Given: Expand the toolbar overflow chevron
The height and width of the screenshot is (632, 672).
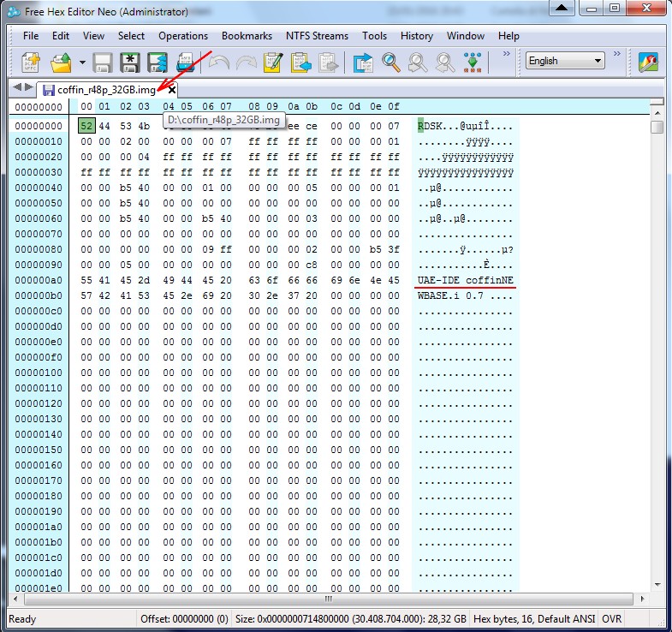Looking at the screenshot, I should tap(506, 54).
